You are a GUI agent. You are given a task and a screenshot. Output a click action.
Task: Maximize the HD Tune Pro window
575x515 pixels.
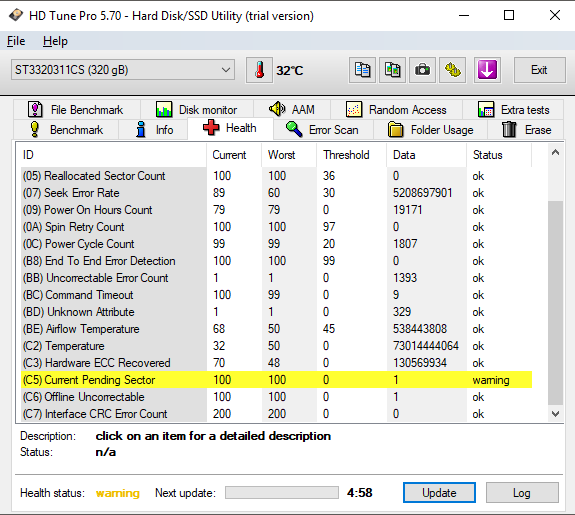(509, 15)
